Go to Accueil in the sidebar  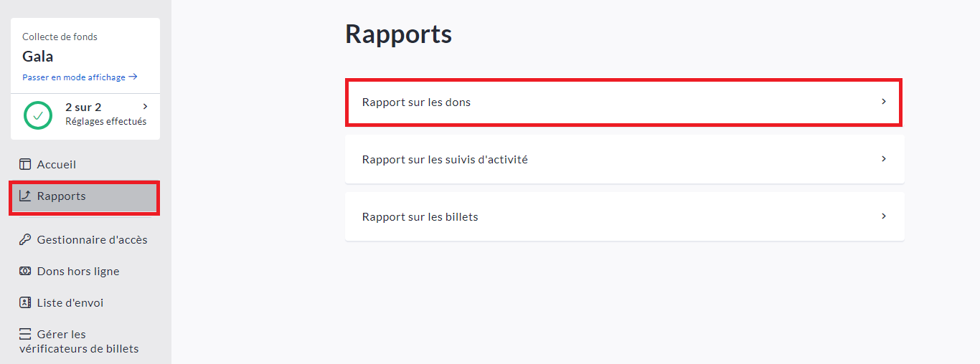pos(57,165)
